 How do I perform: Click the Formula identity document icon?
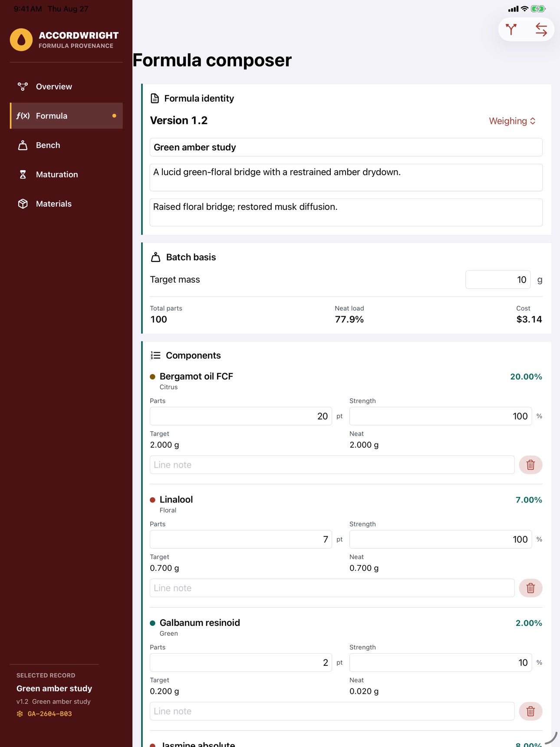click(x=155, y=99)
